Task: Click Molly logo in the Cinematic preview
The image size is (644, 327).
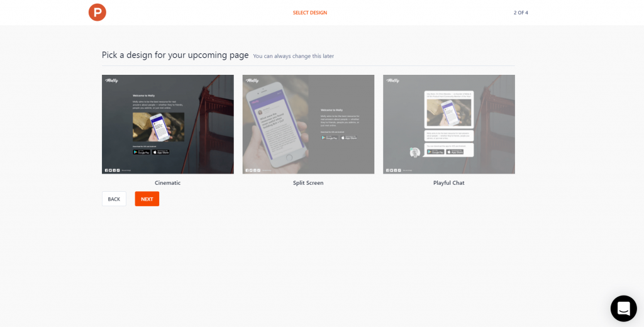Action: (x=111, y=80)
